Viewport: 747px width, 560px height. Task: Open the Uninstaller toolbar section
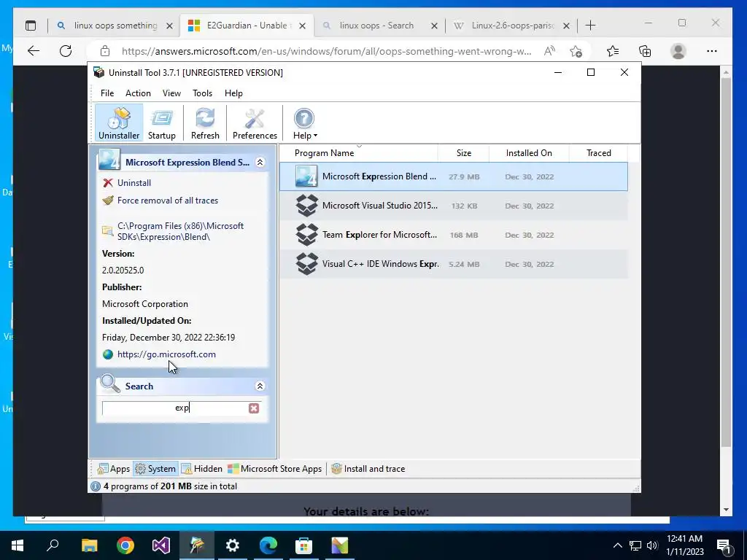pos(119,123)
